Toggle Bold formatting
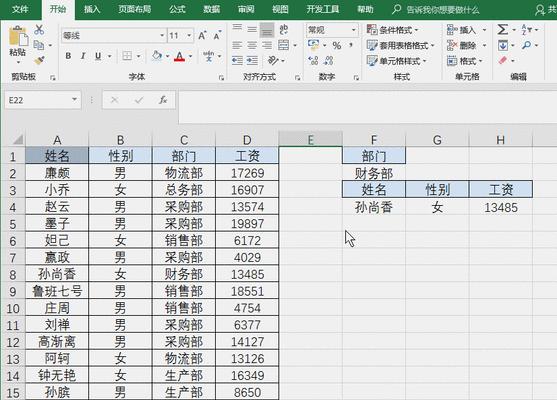Screen dimensions: 557x400 pos(68,56)
